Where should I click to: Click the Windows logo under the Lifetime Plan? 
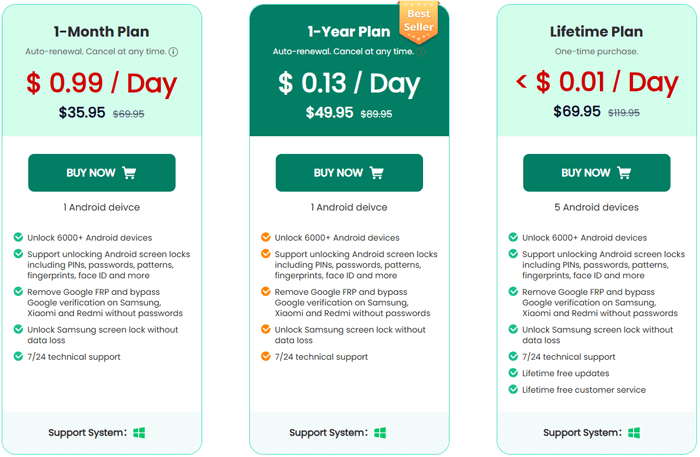634,432
